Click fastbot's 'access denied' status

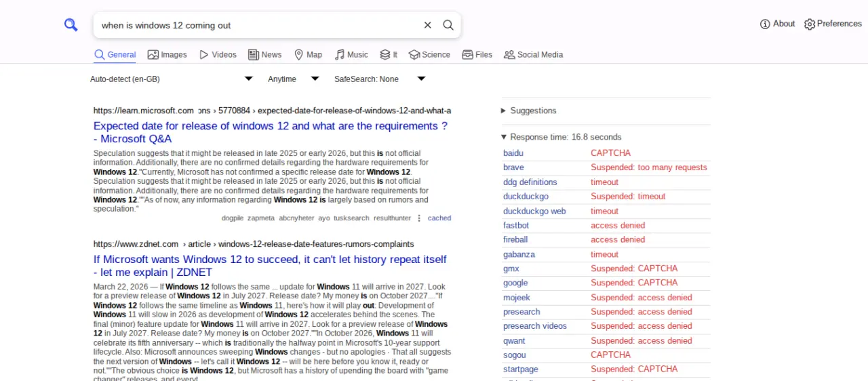tap(618, 225)
